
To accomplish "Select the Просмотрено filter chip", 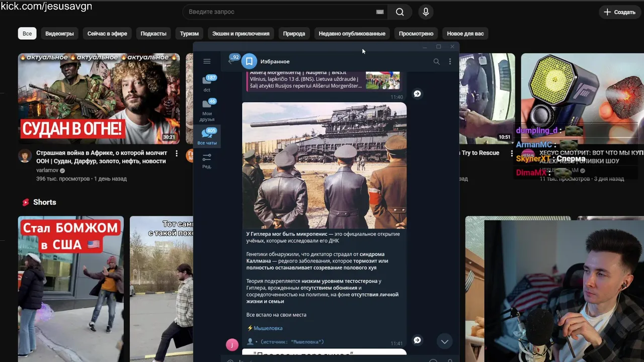I will pyautogui.click(x=416, y=34).
